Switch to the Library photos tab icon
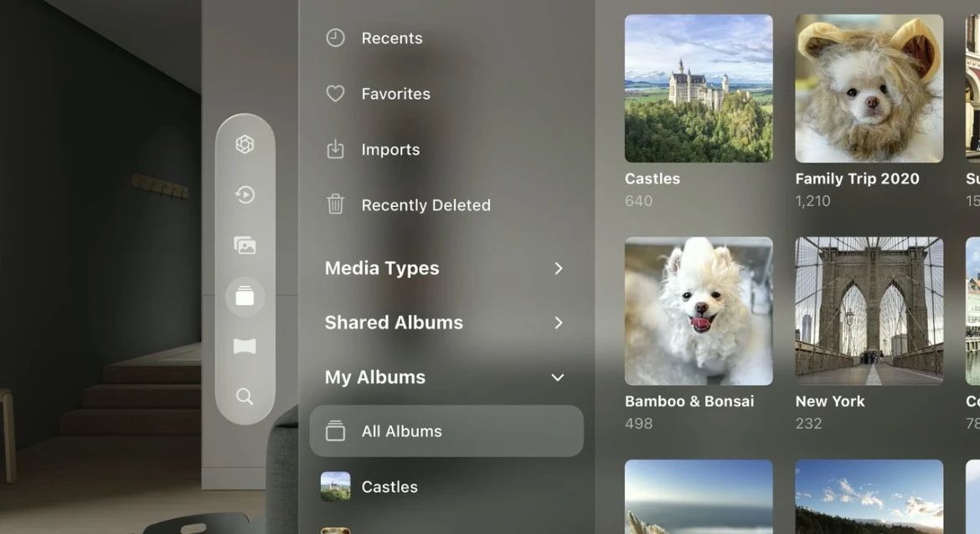980x534 pixels. [245, 246]
